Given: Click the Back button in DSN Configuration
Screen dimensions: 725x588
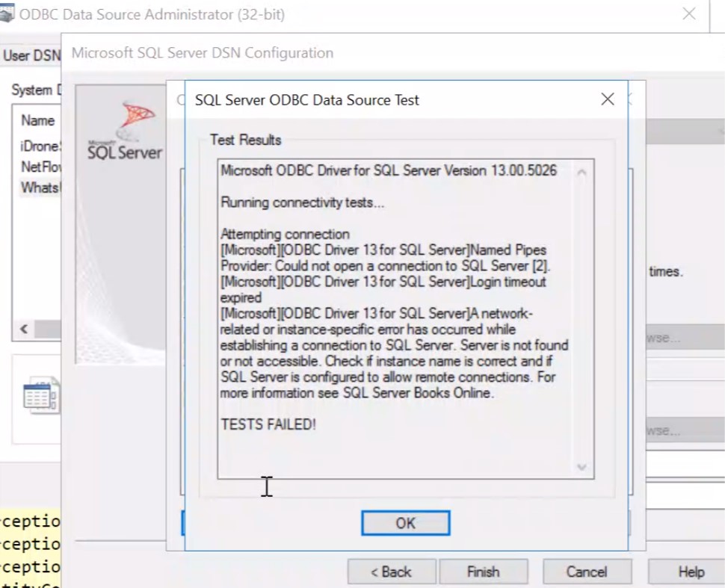Looking at the screenshot, I should tap(391, 572).
